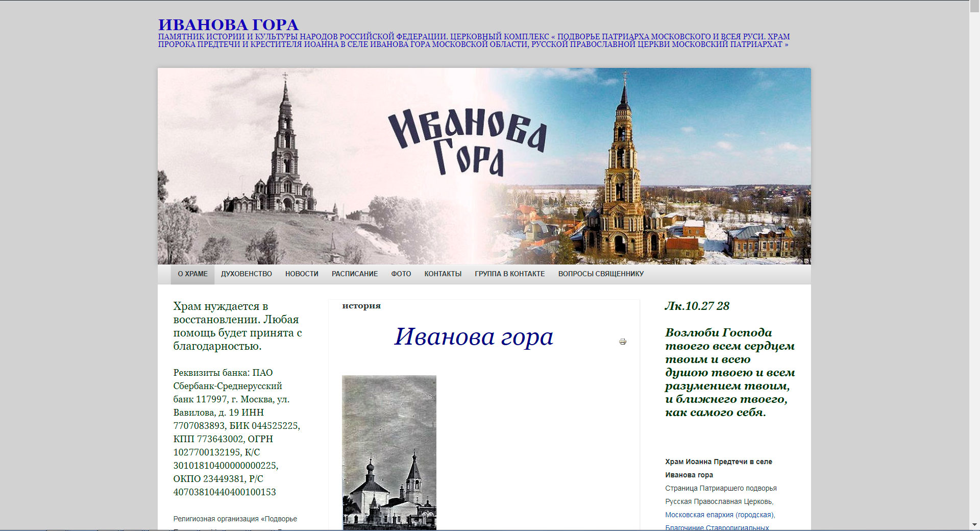This screenshot has width=980, height=531.
Task: Click the ПАМЯТНИК ИСТОРИИ И КУЛЬТУРЫ subtitle line
Action: [x=474, y=37]
